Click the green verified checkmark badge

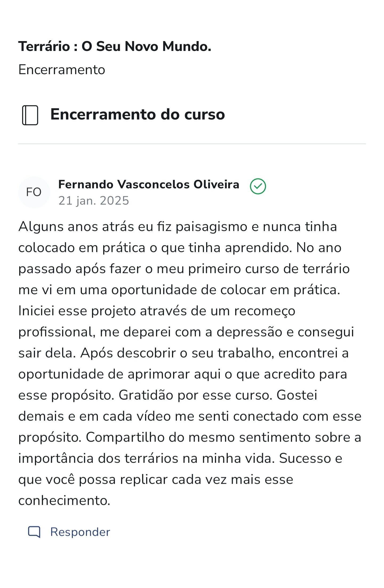tap(258, 186)
